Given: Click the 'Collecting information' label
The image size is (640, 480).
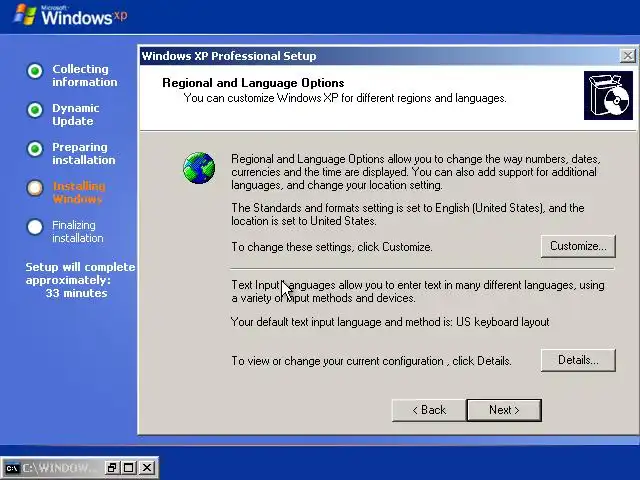Looking at the screenshot, I should (x=84, y=76).
